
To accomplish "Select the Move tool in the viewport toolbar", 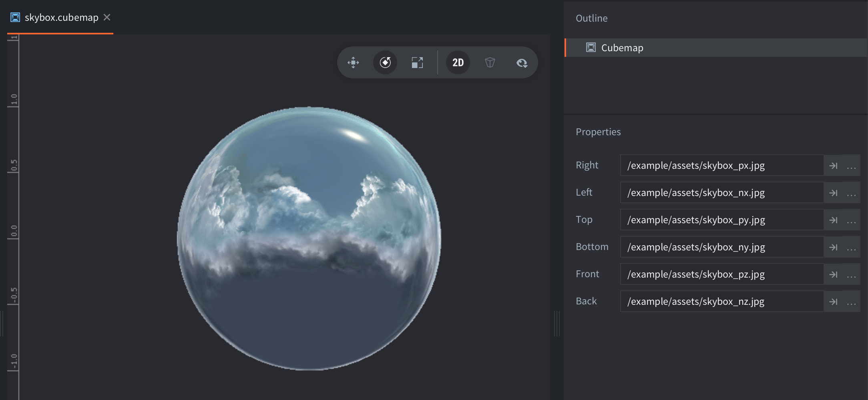I will point(353,63).
